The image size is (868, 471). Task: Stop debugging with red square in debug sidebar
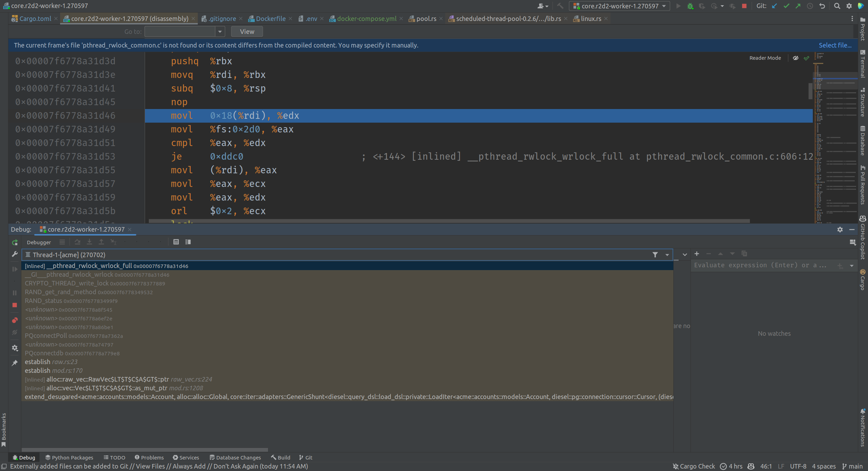(x=15, y=305)
